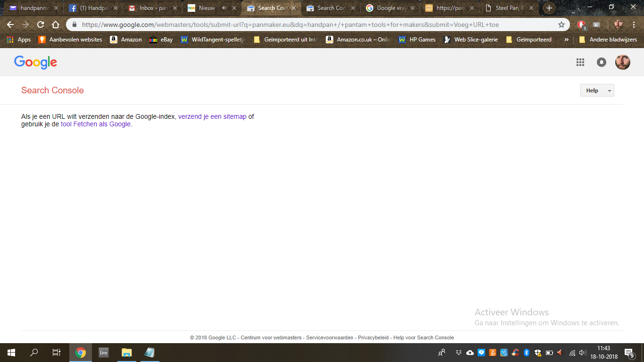Bookmark this page with the star icon
The height and width of the screenshot is (362, 644).
pos(561,25)
